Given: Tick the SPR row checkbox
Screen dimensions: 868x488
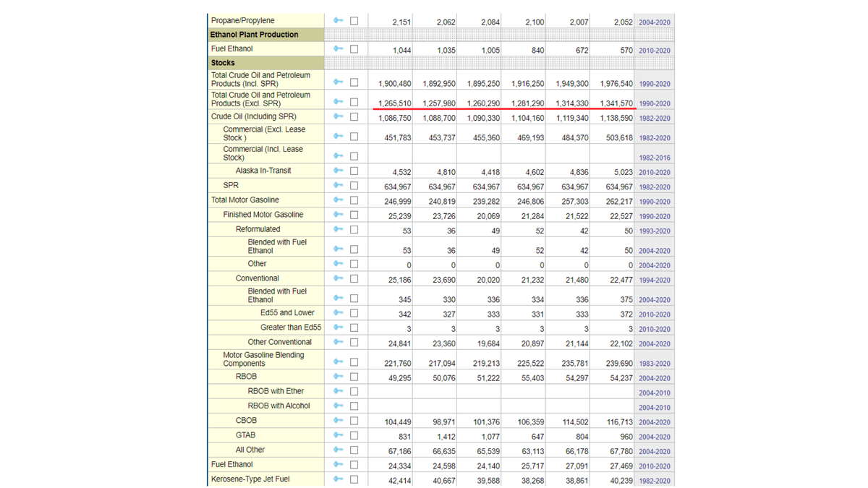Looking at the screenshot, I should click(354, 185).
